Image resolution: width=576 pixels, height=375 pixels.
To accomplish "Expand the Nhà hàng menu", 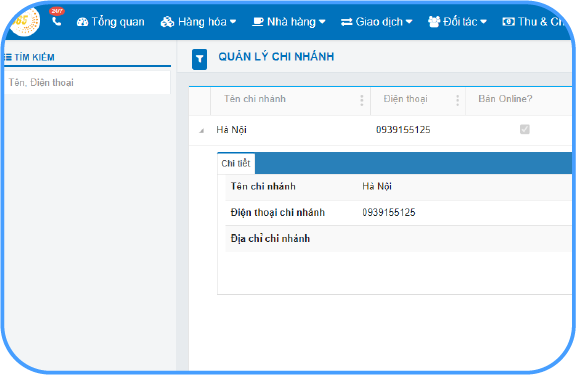I will [x=289, y=22].
